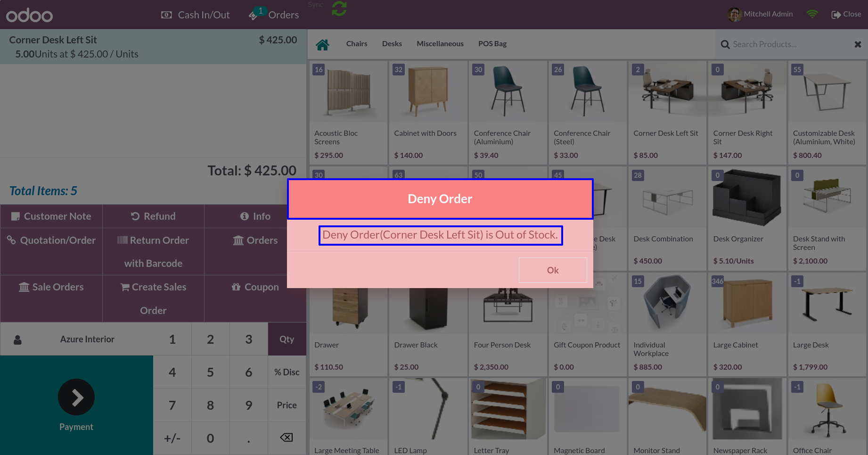Click the green Sync refresh icon

pyautogui.click(x=339, y=8)
